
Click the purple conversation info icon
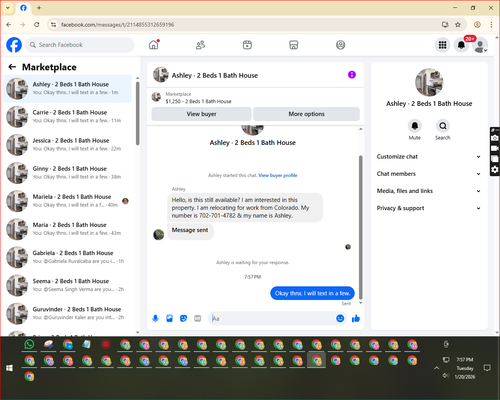[352, 75]
